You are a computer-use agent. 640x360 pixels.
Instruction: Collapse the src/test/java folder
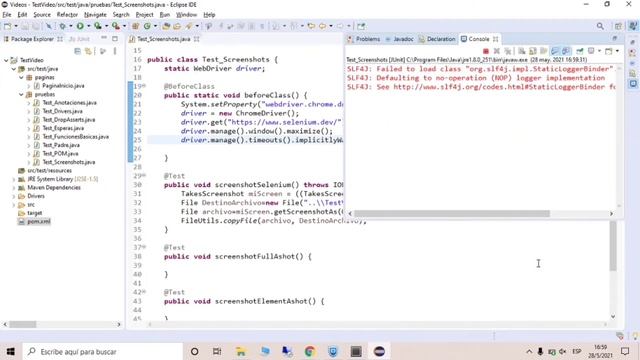pyautogui.click(x=13, y=69)
